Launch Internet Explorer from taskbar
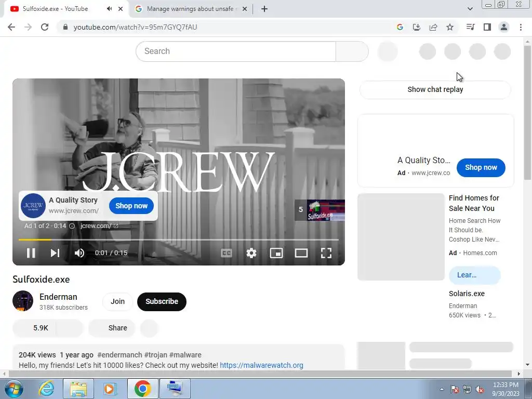Viewport: 532px width, 399px height. point(46,389)
